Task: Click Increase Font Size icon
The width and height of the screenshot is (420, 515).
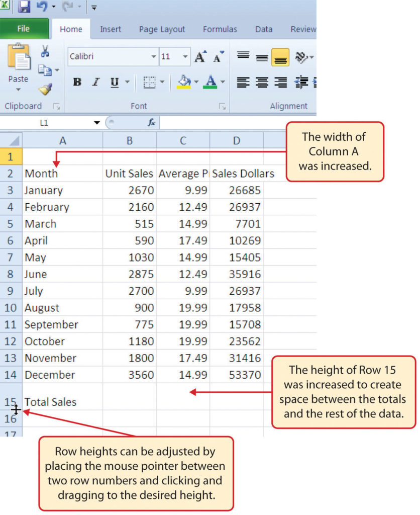Action: click(x=200, y=56)
